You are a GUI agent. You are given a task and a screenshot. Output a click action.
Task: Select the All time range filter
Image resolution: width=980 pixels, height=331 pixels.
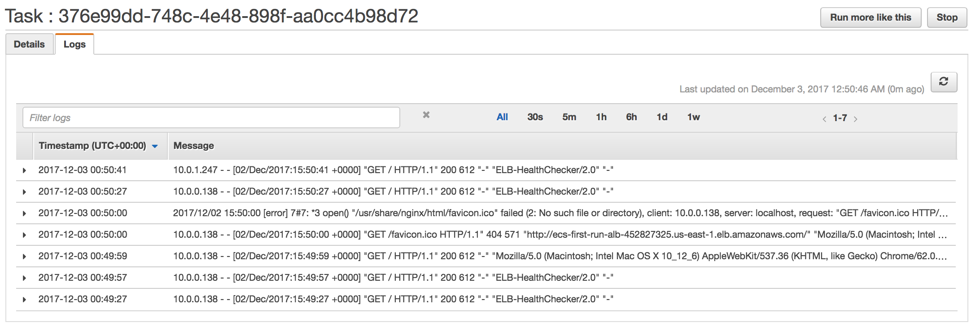pyautogui.click(x=502, y=117)
